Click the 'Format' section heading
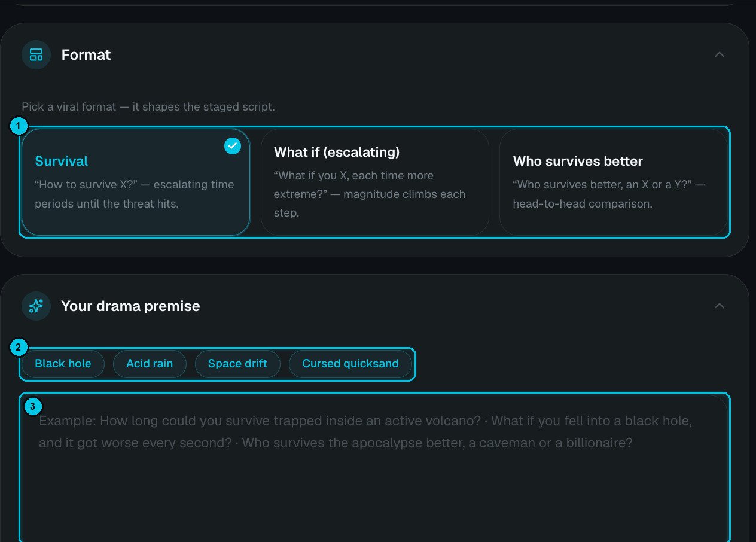 [x=86, y=55]
